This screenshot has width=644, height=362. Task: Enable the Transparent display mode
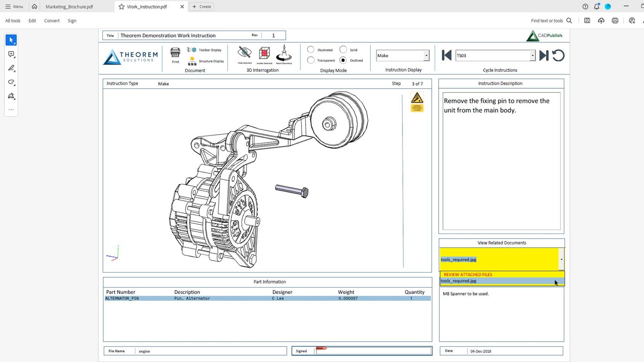311,60
